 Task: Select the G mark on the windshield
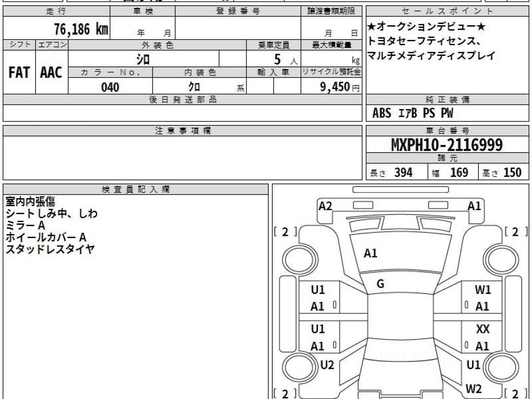[380, 284]
